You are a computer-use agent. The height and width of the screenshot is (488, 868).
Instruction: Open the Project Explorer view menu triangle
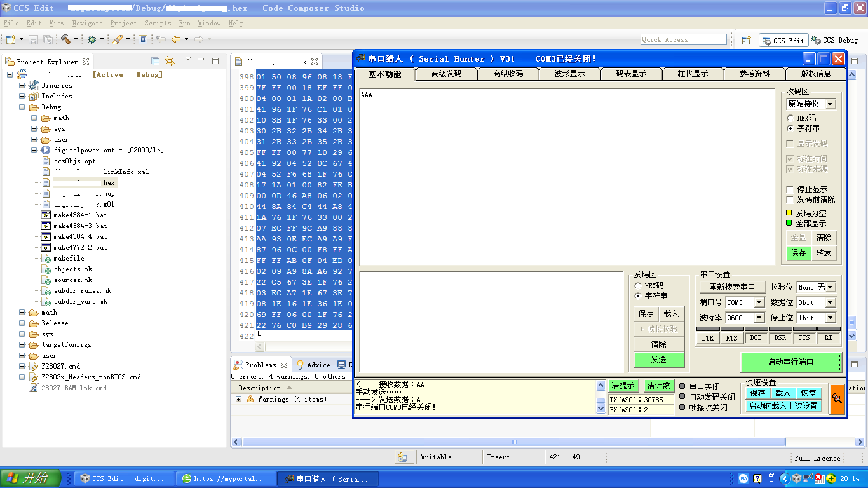click(x=188, y=59)
